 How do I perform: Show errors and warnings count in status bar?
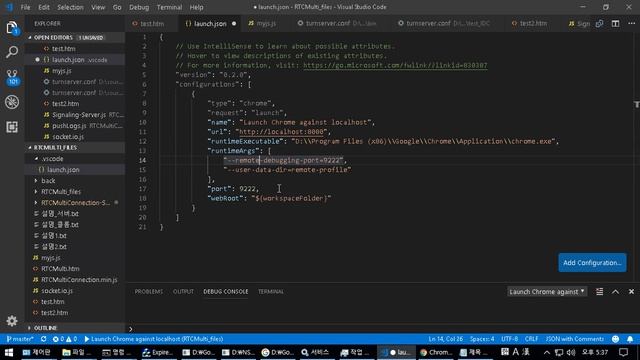(x=64, y=339)
